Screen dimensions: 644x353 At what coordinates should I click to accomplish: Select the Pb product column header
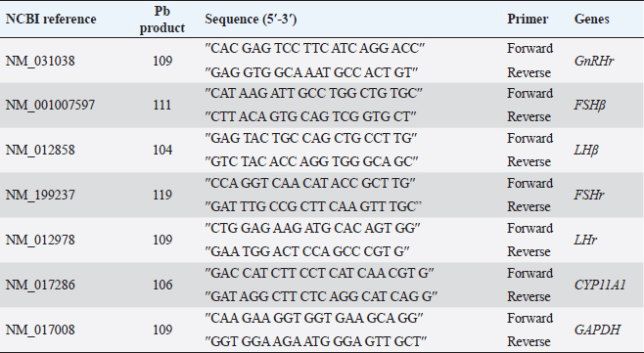click(162, 20)
